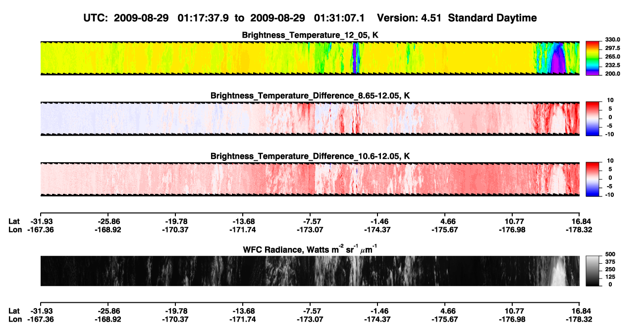Image resolution: width=644 pixels, height=330 pixels.
Task: Click the 265.0 colorbar tick label
Action: 613,57
